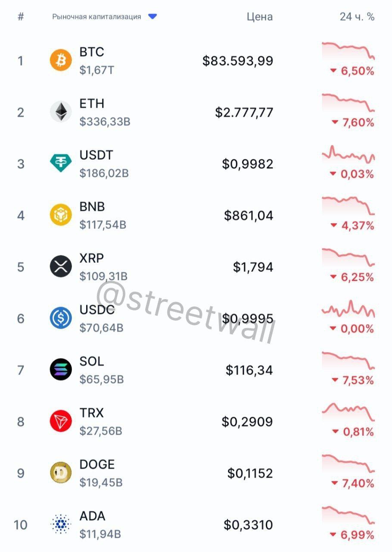The image size is (392, 552).
Task: Click the Cardano ADA dotted icon
Action: 61,524
